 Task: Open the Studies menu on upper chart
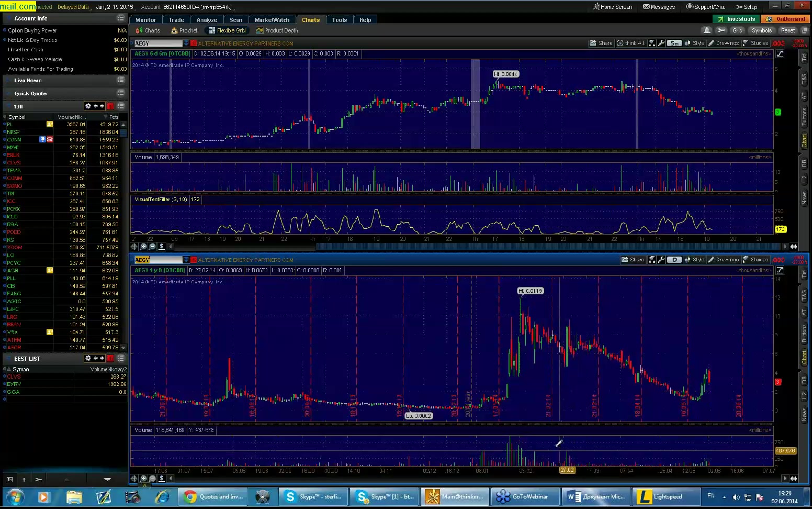pos(755,43)
